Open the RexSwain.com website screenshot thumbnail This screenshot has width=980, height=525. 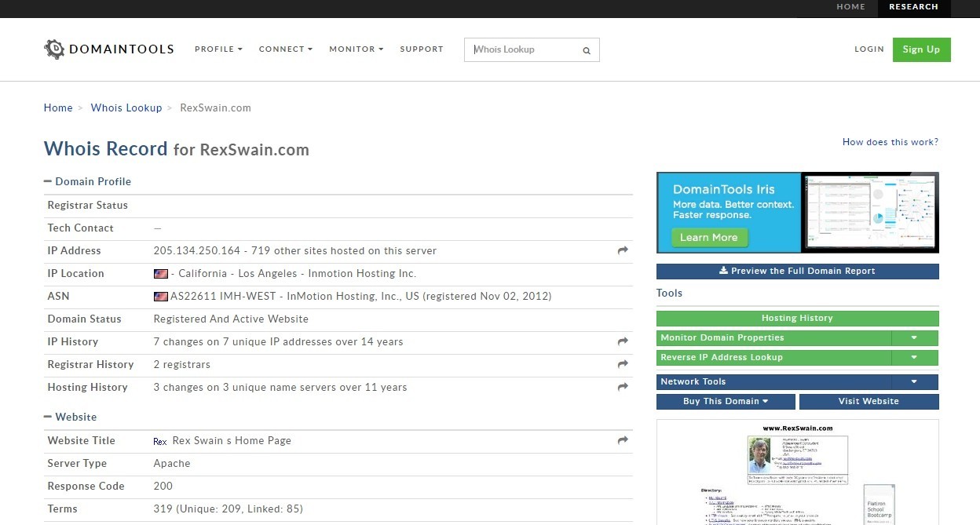click(797, 472)
